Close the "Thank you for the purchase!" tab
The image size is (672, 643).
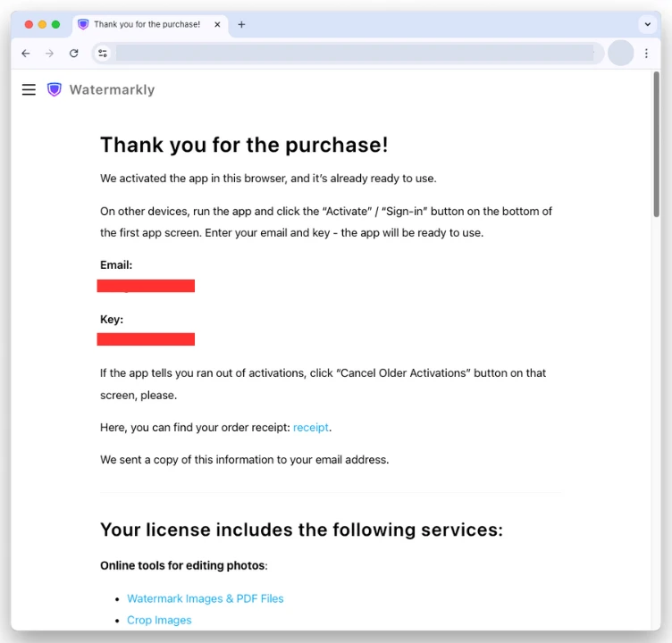click(x=217, y=25)
